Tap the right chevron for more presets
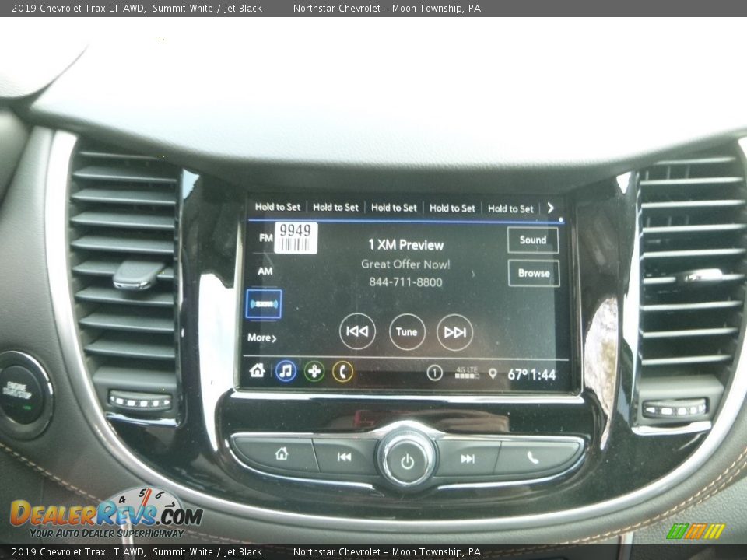This screenshot has width=747, height=560. (x=550, y=208)
